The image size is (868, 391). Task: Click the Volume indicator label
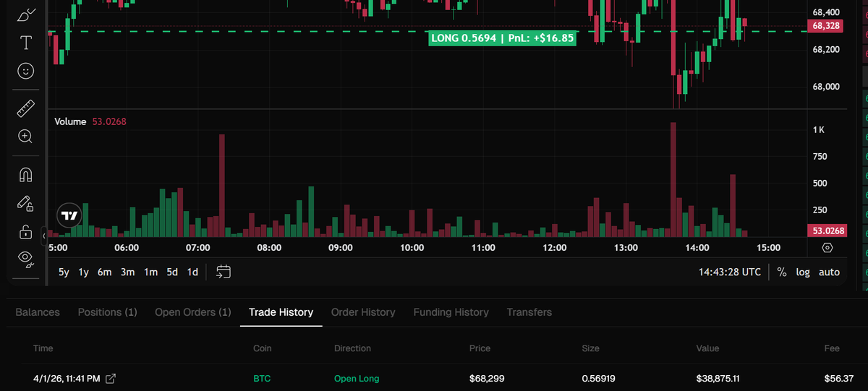tap(70, 121)
